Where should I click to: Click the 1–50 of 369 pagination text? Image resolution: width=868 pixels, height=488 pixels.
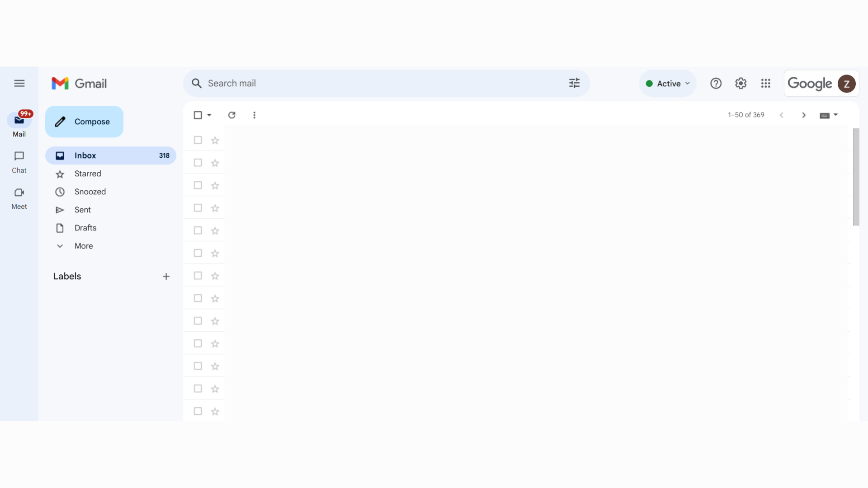tap(746, 115)
